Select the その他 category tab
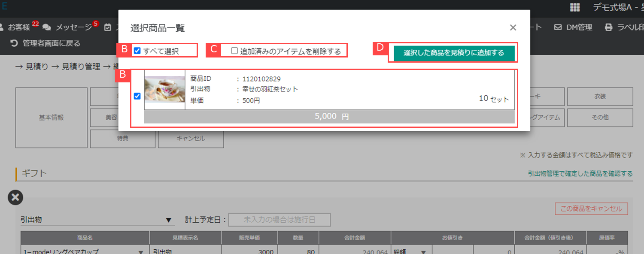Viewport: 644px width, 254px height. tap(600, 118)
